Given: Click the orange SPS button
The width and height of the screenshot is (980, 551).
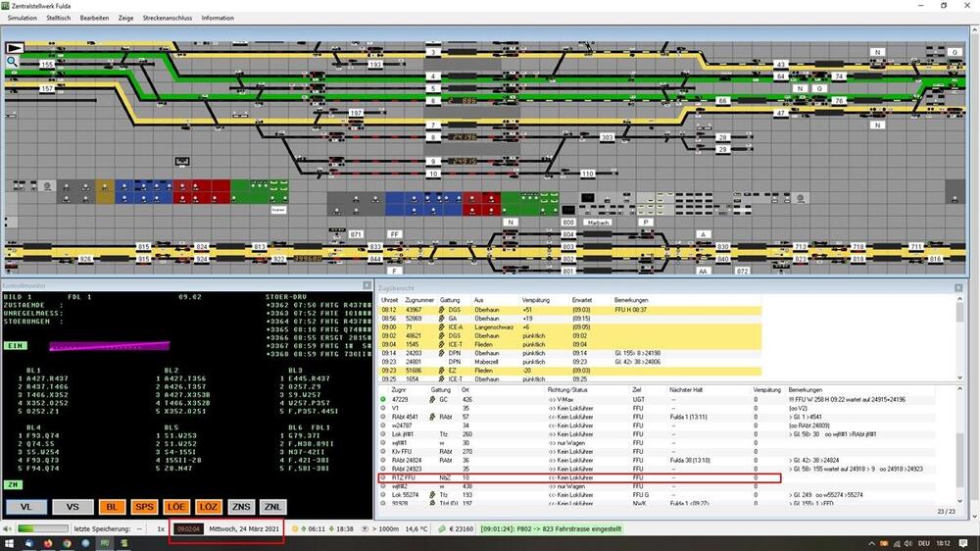Looking at the screenshot, I should tap(144, 507).
